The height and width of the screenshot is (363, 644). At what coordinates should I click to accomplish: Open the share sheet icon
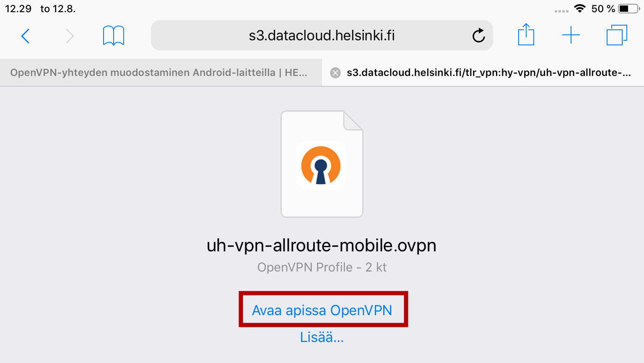526,34
